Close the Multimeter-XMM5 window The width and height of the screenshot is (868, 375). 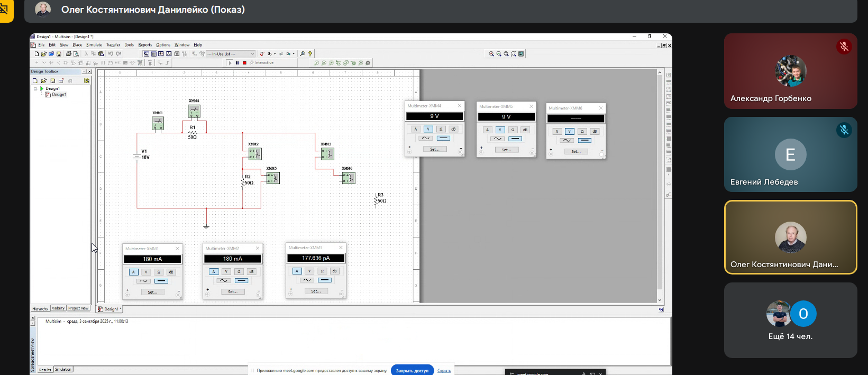tap(532, 106)
